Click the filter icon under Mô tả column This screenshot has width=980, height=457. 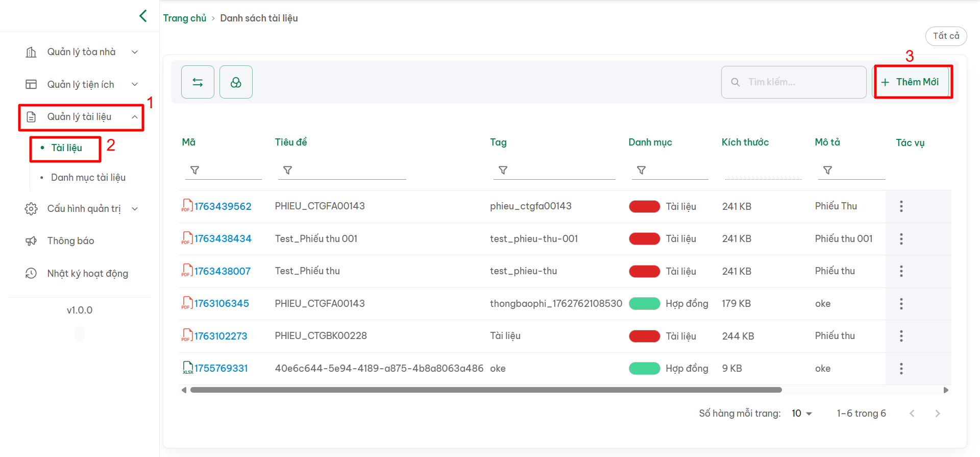click(x=827, y=170)
